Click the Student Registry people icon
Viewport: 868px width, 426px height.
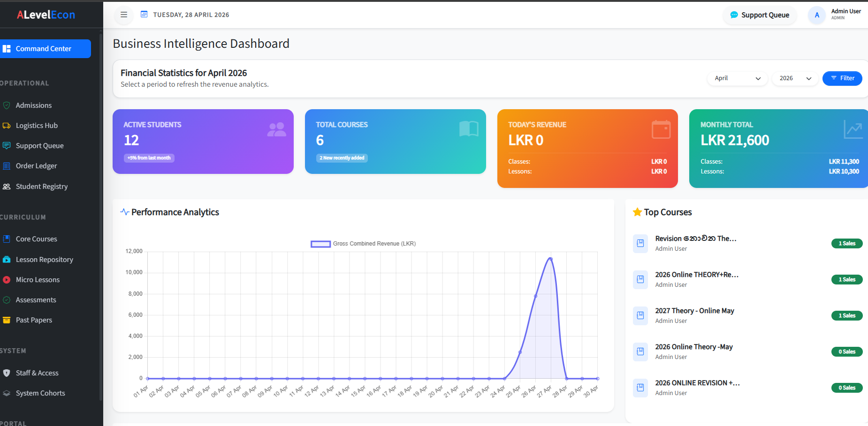pyautogui.click(x=7, y=187)
